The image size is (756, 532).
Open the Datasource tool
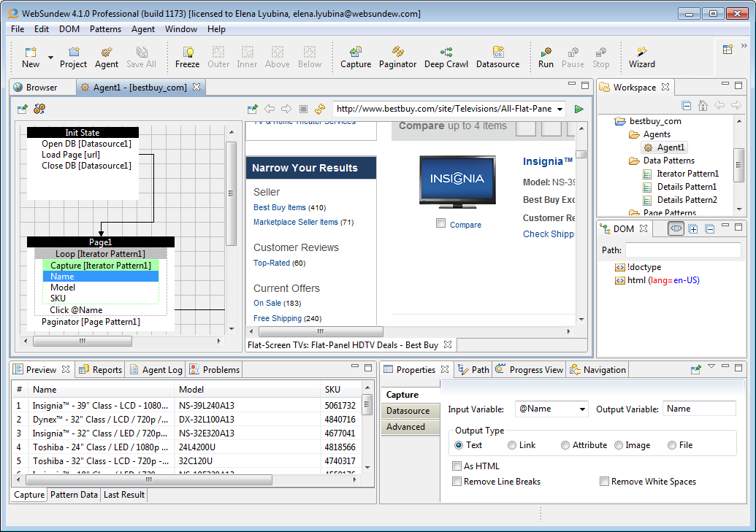(498, 58)
